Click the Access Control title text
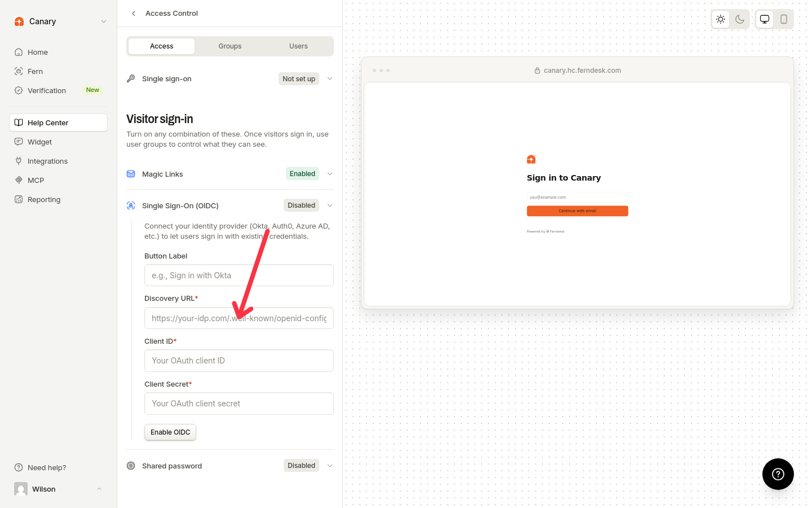This screenshot has height=508, width=812. pyautogui.click(x=171, y=14)
